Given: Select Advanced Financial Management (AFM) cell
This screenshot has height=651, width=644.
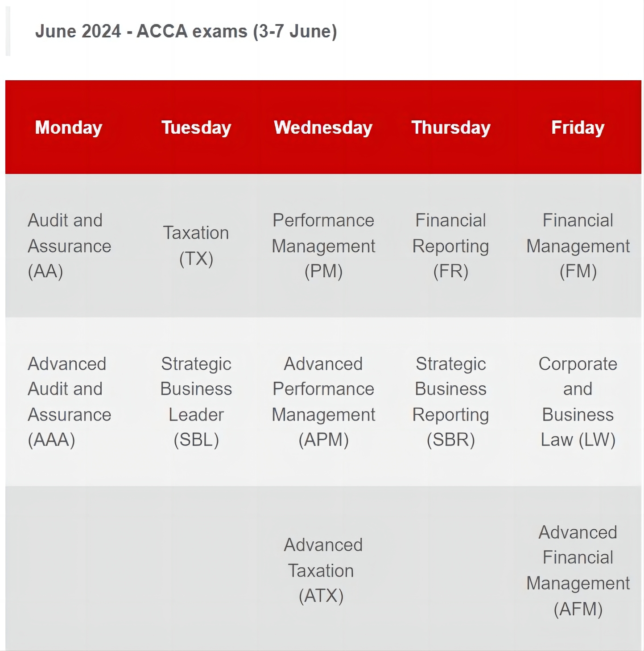Looking at the screenshot, I should (578, 570).
